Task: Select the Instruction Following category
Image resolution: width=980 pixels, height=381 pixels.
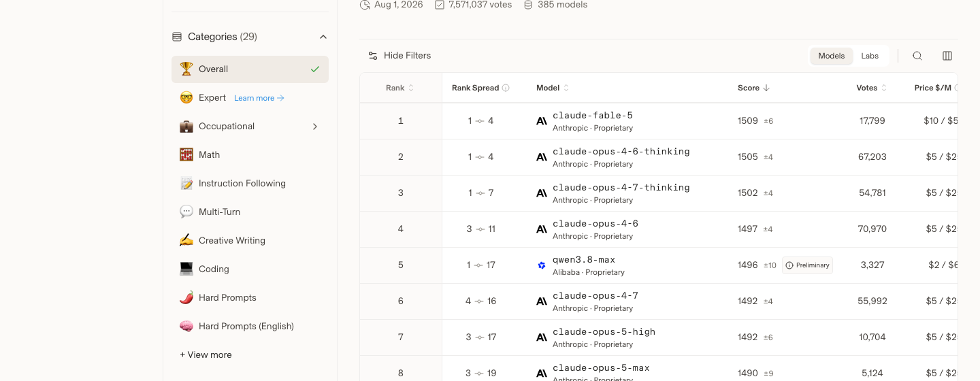Action: (x=250, y=184)
